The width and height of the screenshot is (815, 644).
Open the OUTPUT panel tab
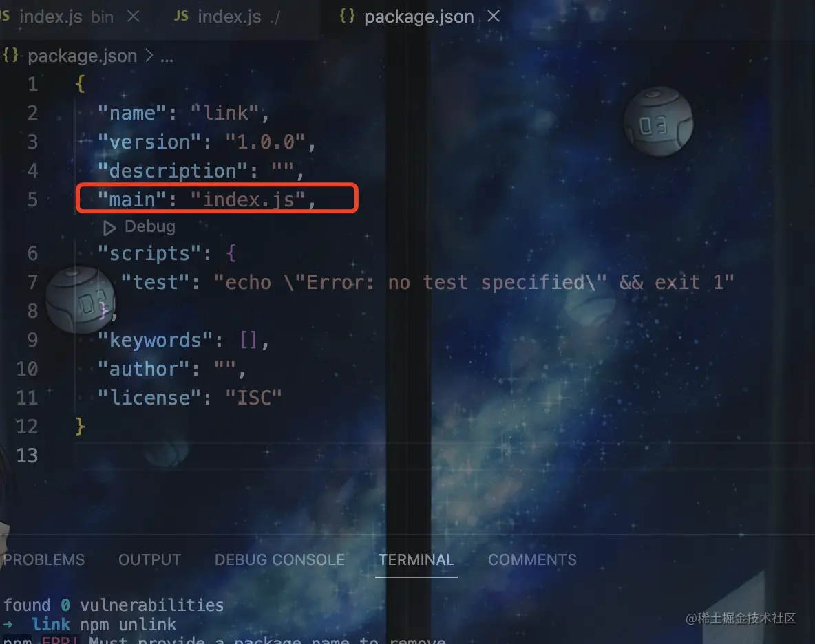[149, 559]
